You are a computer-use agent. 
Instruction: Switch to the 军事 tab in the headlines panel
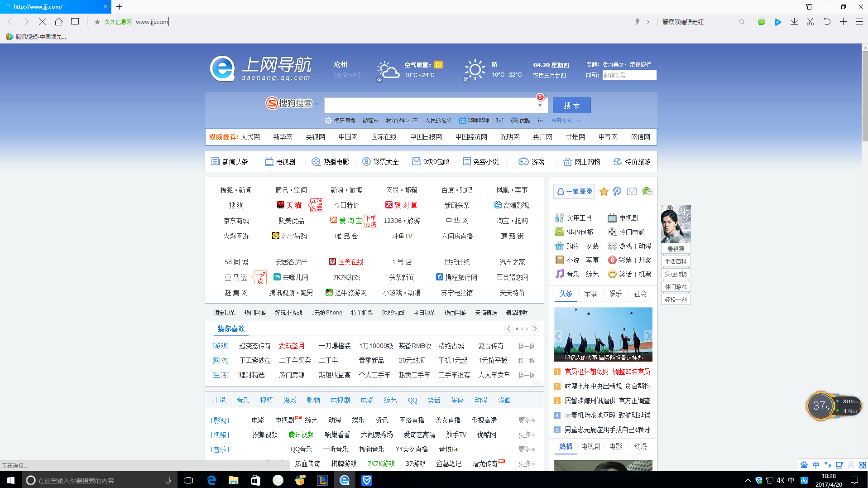pyautogui.click(x=590, y=294)
